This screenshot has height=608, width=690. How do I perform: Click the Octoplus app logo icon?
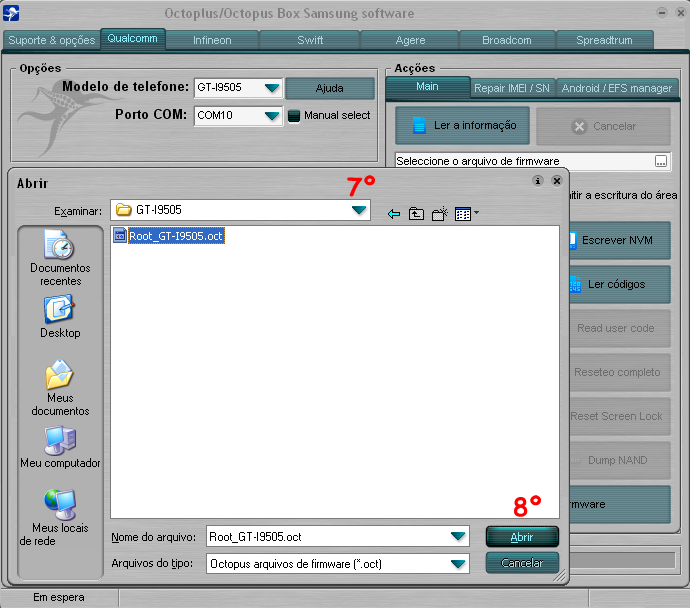[x=11, y=13]
